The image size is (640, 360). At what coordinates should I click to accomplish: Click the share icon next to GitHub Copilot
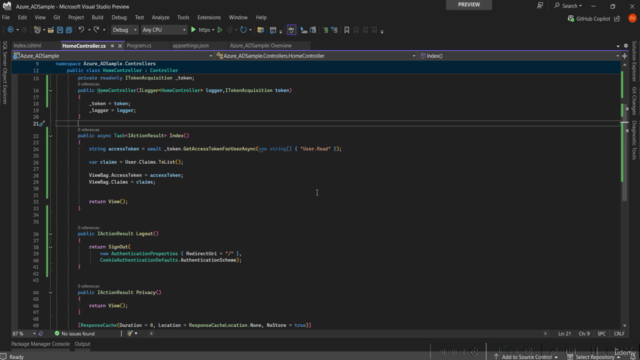[x=617, y=18]
